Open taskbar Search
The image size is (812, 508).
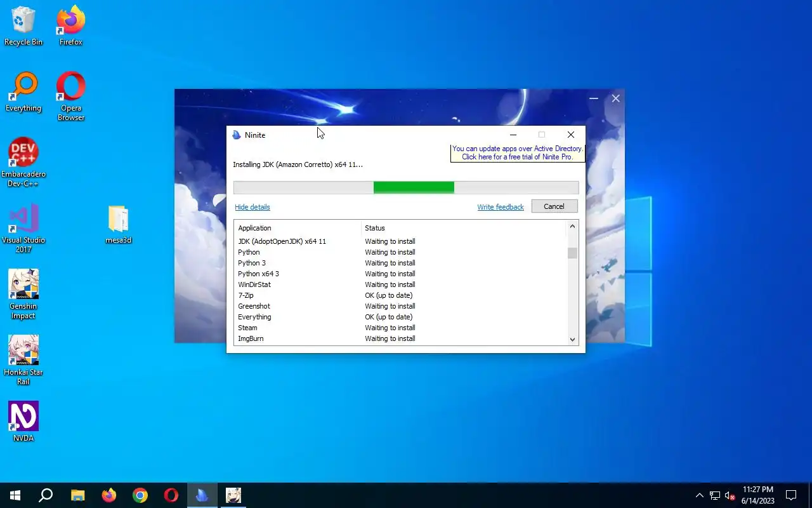46,495
